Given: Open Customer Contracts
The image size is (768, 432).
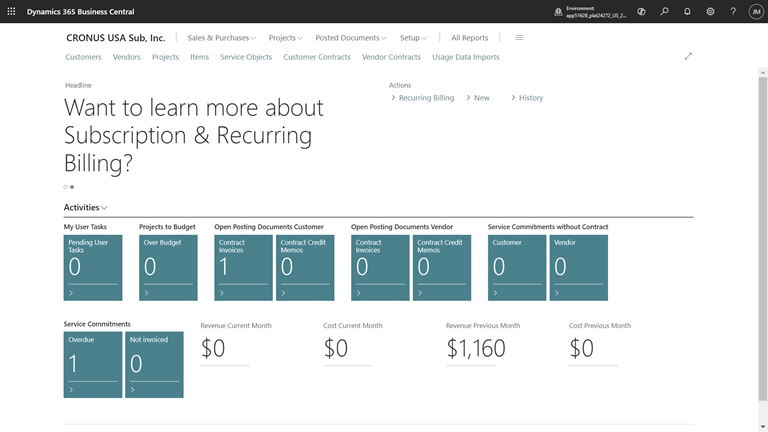Looking at the screenshot, I should tap(317, 57).
